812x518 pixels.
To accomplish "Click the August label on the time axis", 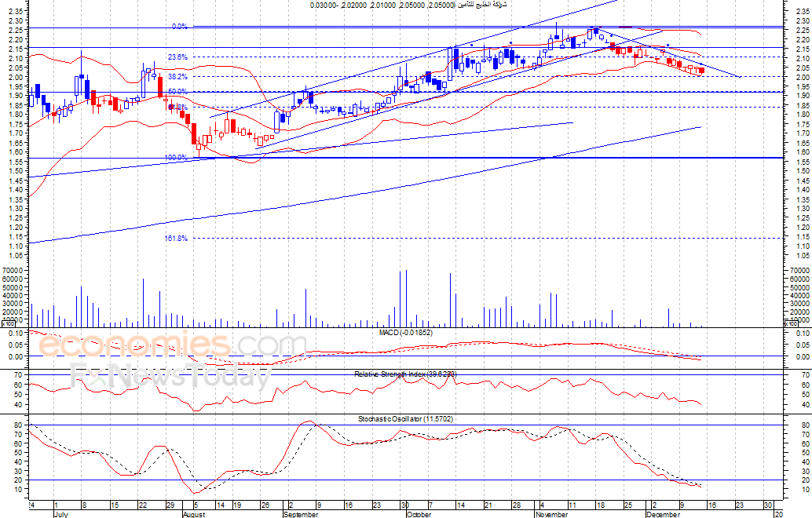I will point(194,514).
